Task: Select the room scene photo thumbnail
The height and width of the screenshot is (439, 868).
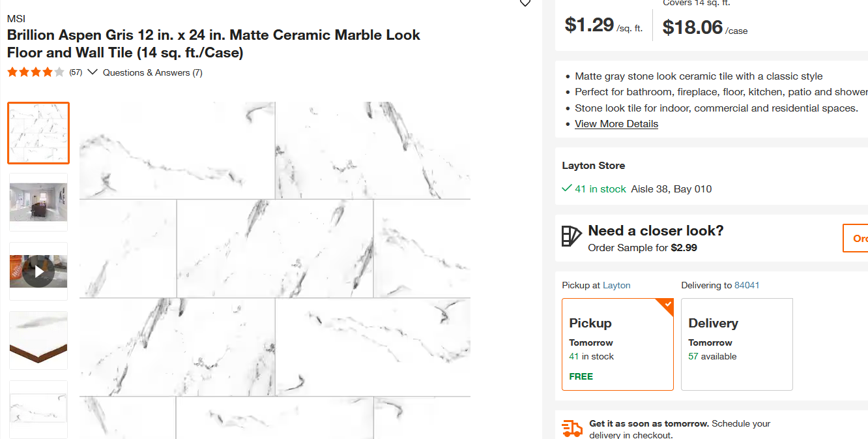Action: (x=38, y=202)
